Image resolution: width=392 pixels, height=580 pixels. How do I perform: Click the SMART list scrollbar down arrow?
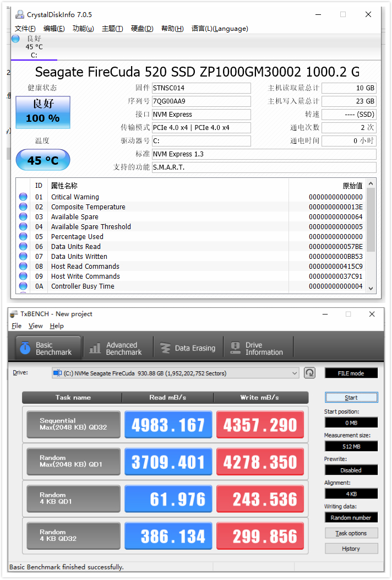click(371, 289)
